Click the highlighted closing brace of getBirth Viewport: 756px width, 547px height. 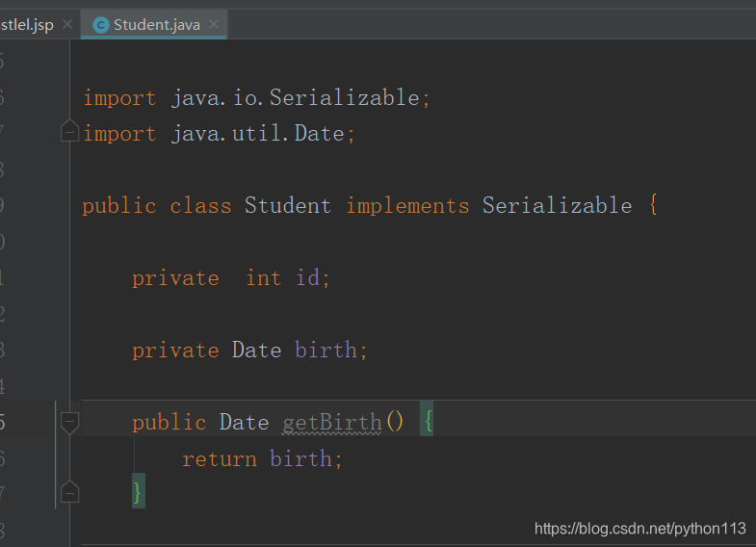point(138,491)
